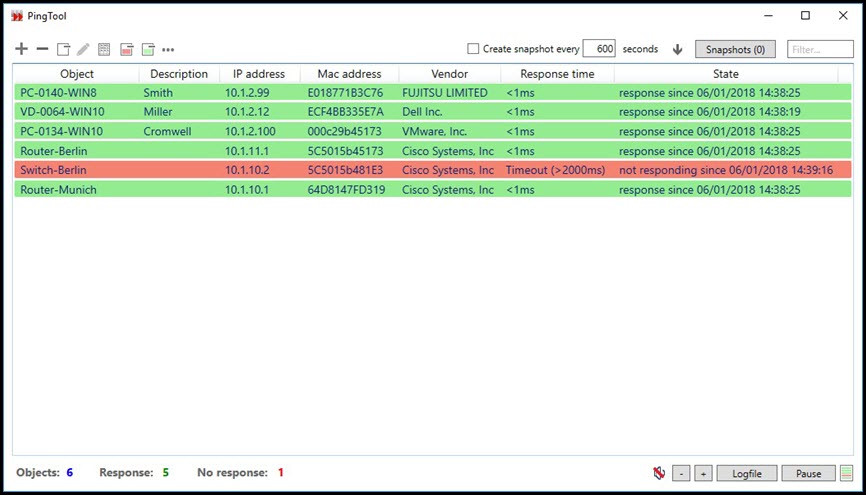Sort by the Response time column header
This screenshot has height=495, width=866.
(557, 73)
